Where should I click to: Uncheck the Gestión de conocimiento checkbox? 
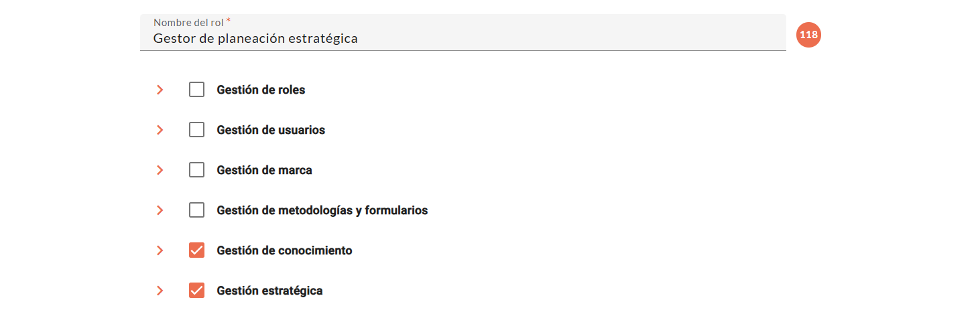(x=196, y=250)
